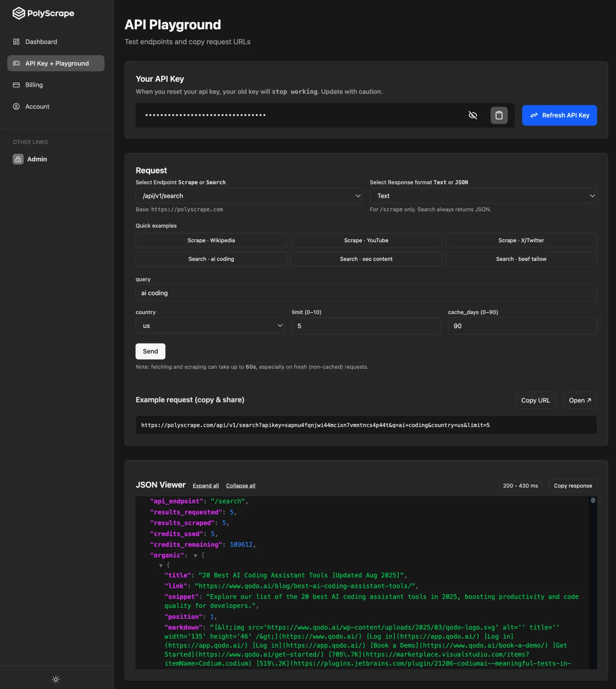The width and height of the screenshot is (616, 689).
Task: Click the external arrow icon on Open
Action: [x=589, y=400]
